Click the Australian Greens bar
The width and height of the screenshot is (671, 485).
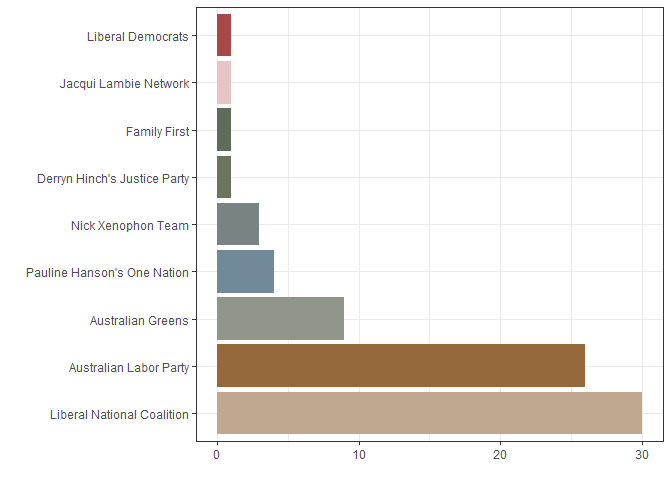click(x=280, y=320)
